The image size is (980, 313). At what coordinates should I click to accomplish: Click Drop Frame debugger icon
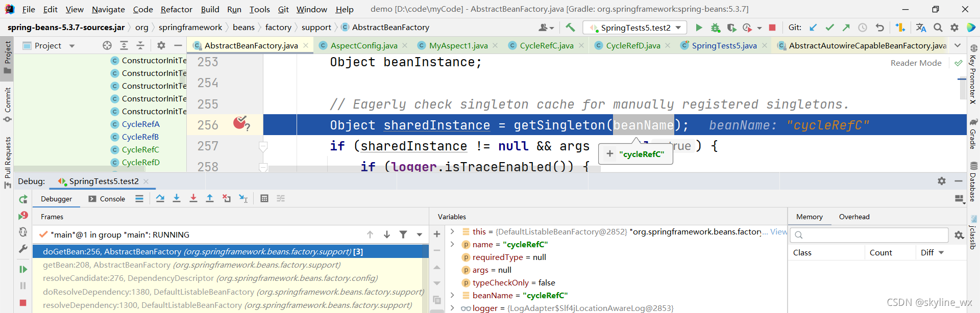[x=227, y=198]
